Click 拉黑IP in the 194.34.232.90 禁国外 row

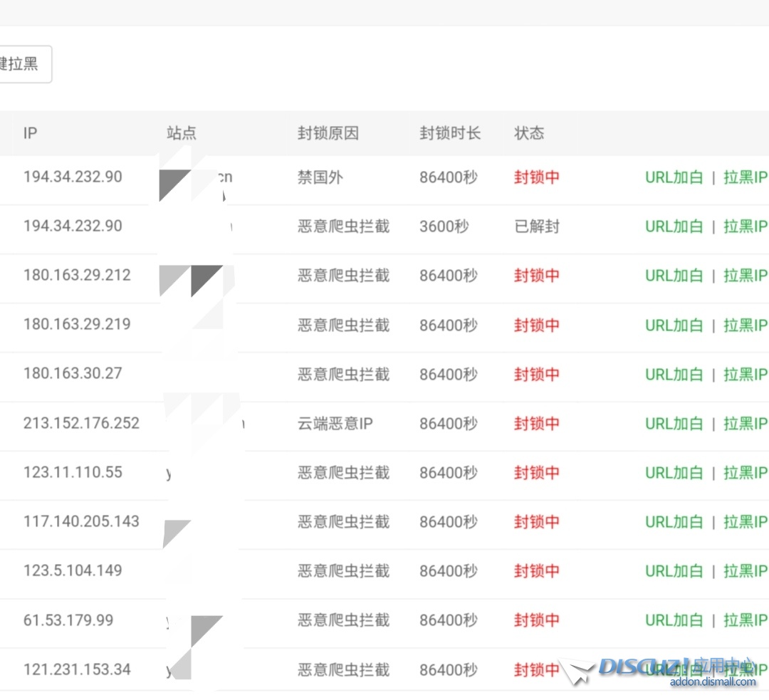(746, 177)
